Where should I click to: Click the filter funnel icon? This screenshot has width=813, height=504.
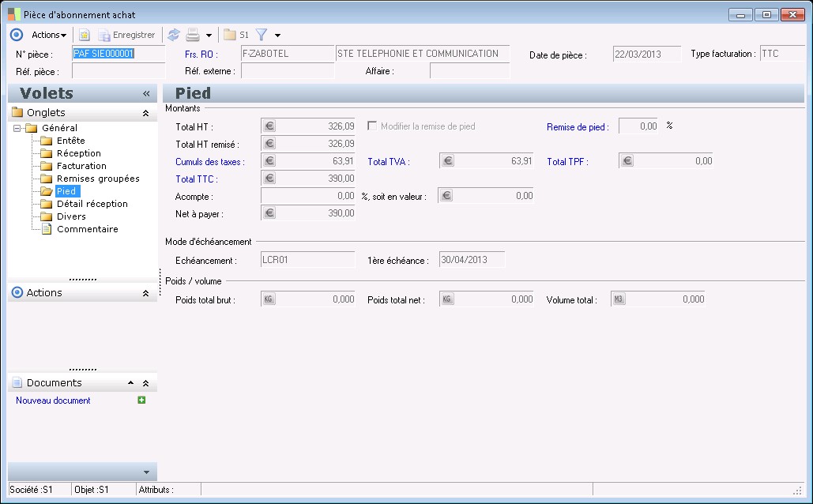(262, 35)
